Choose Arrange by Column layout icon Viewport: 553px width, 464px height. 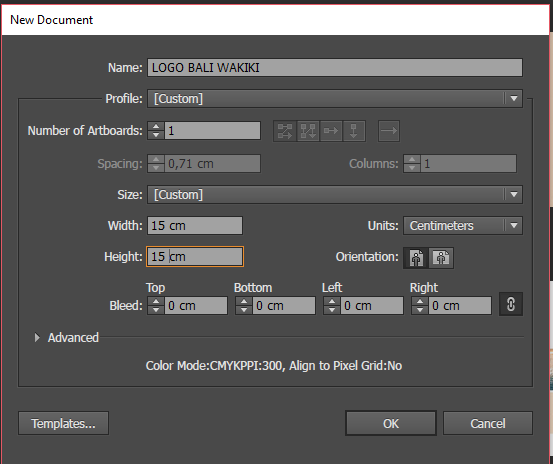pyautogui.click(x=354, y=131)
